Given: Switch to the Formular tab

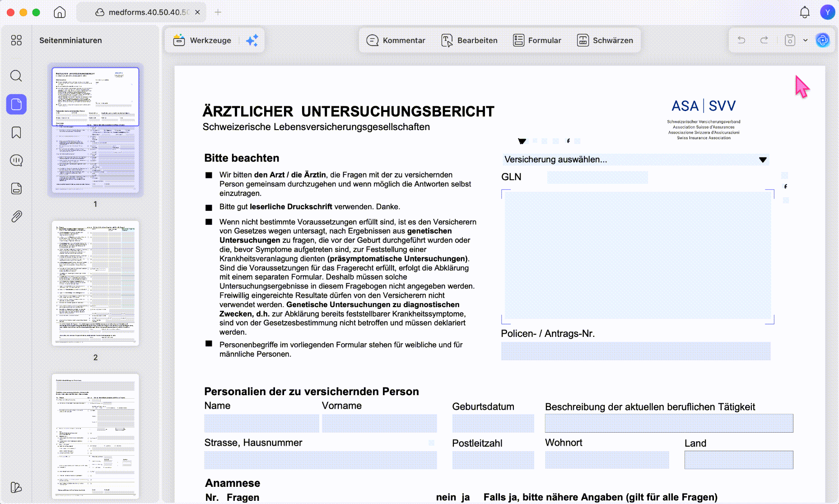Looking at the screenshot, I should click(x=537, y=40).
